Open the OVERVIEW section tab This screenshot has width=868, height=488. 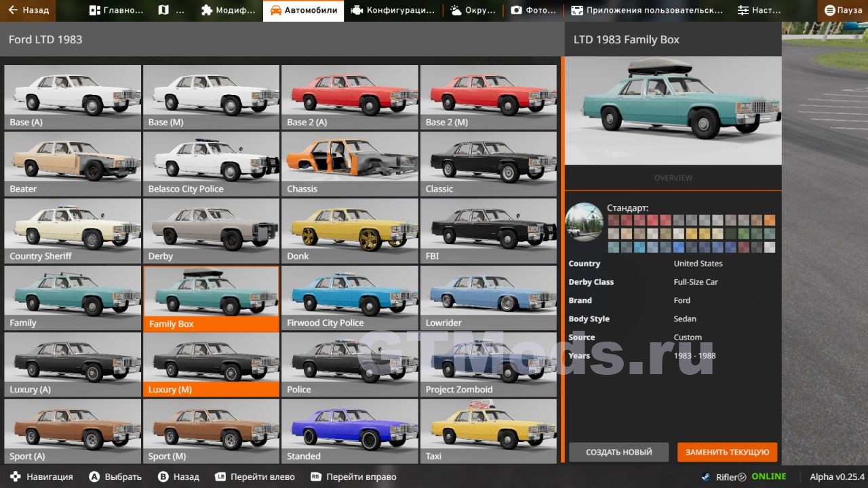click(x=673, y=178)
